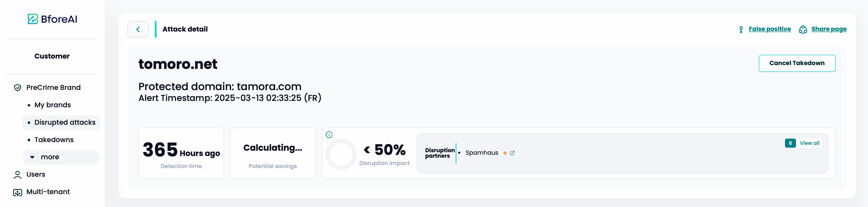Click the Cancel Takedown button
Viewport: 868px width, 207px height.
coord(797,63)
